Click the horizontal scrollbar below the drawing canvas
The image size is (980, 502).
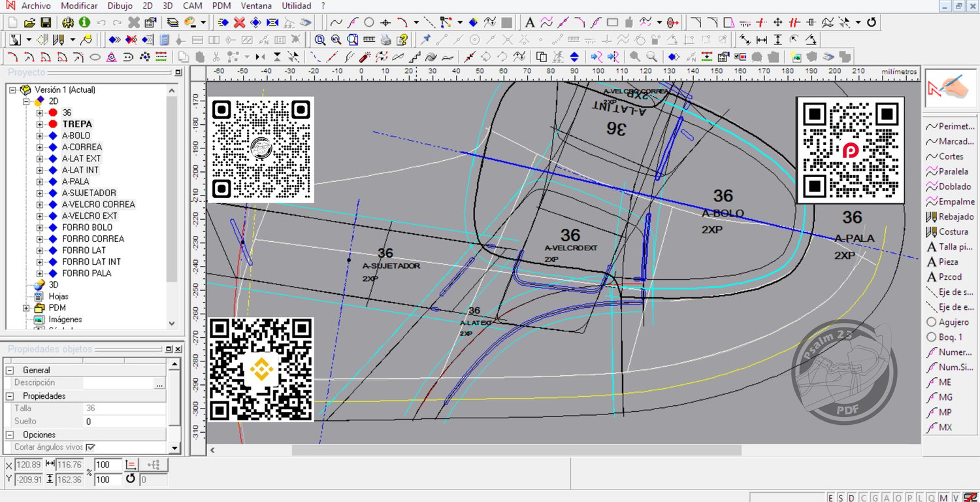(516, 450)
